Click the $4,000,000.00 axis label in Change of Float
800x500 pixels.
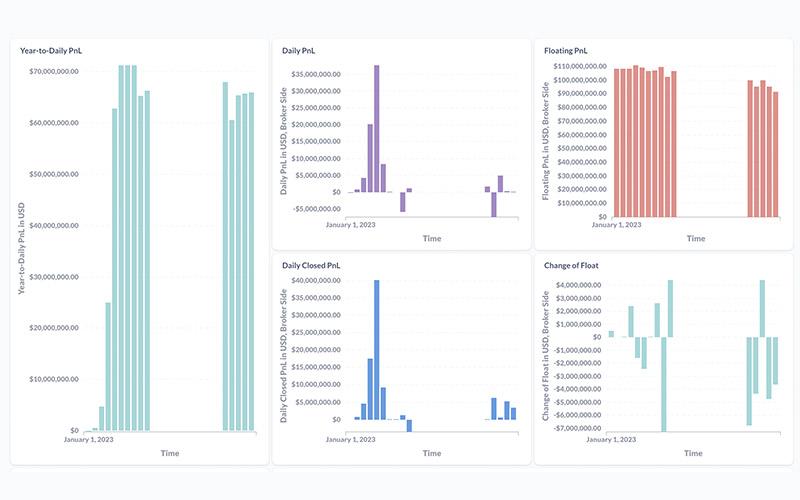579,285
